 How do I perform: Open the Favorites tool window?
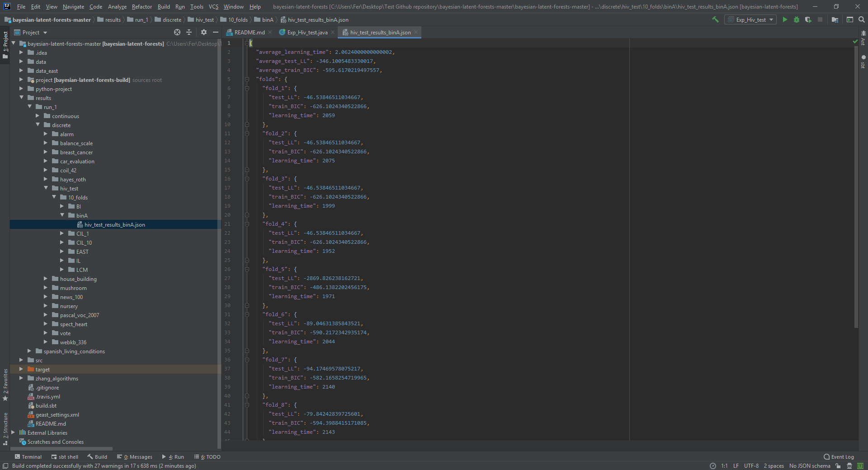tap(5, 385)
